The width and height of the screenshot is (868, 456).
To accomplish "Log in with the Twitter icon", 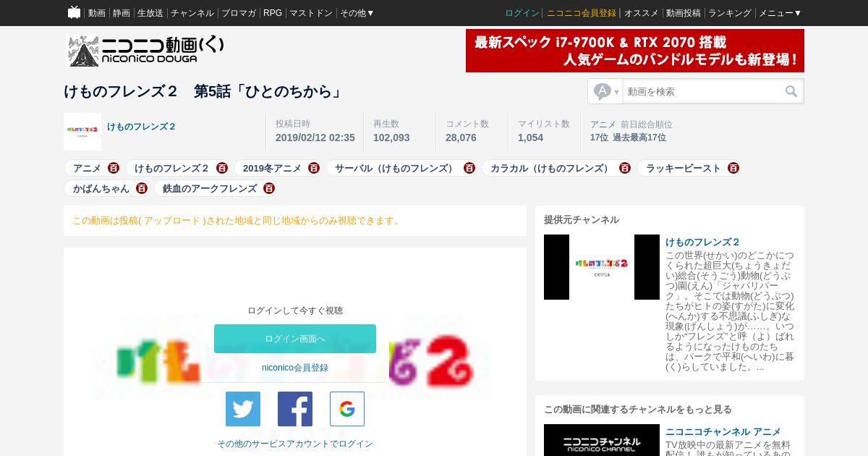I will [x=243, y=409].
